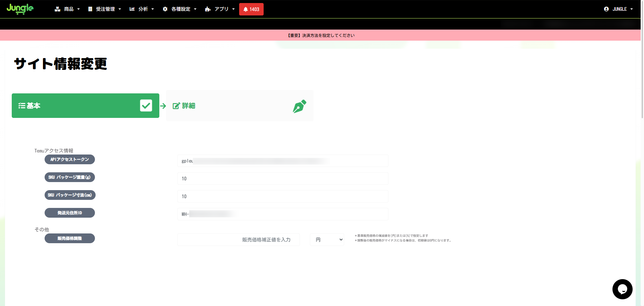This screenshot has width=644, height=306.
Task: Open the 円 currency unit dropdown
Action: 327,240
